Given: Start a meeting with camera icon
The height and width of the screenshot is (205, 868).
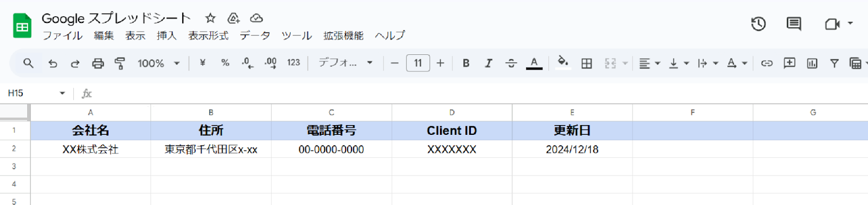Looking at the screenshot, I should [x=832, y=24].
